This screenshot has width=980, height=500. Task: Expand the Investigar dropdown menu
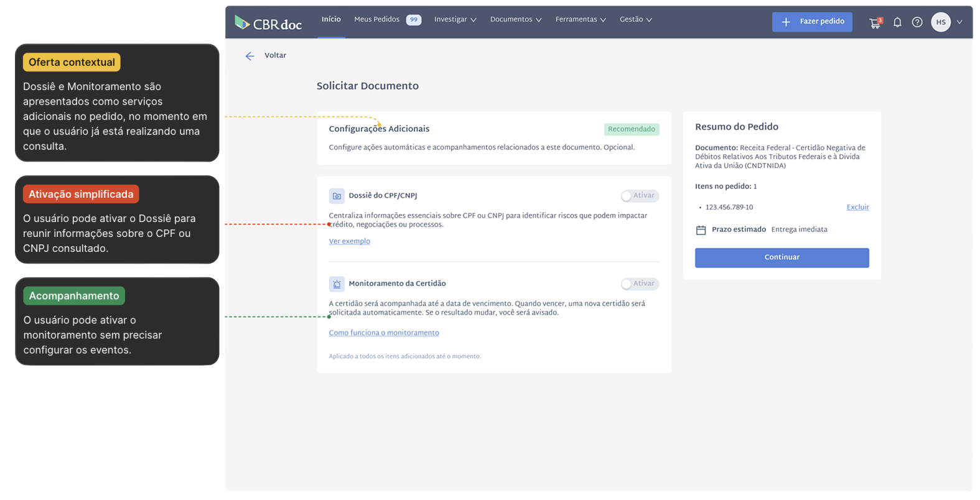[455, 20]
